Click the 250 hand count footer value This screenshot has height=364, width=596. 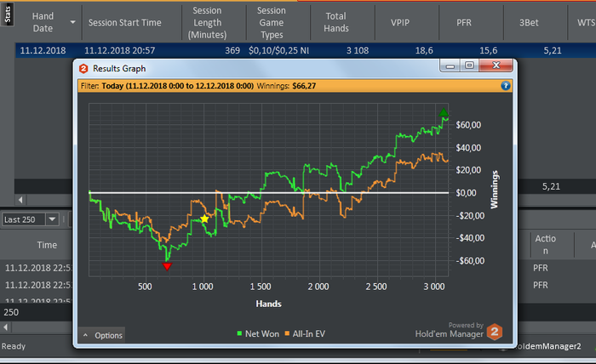(x=11, y=312)
